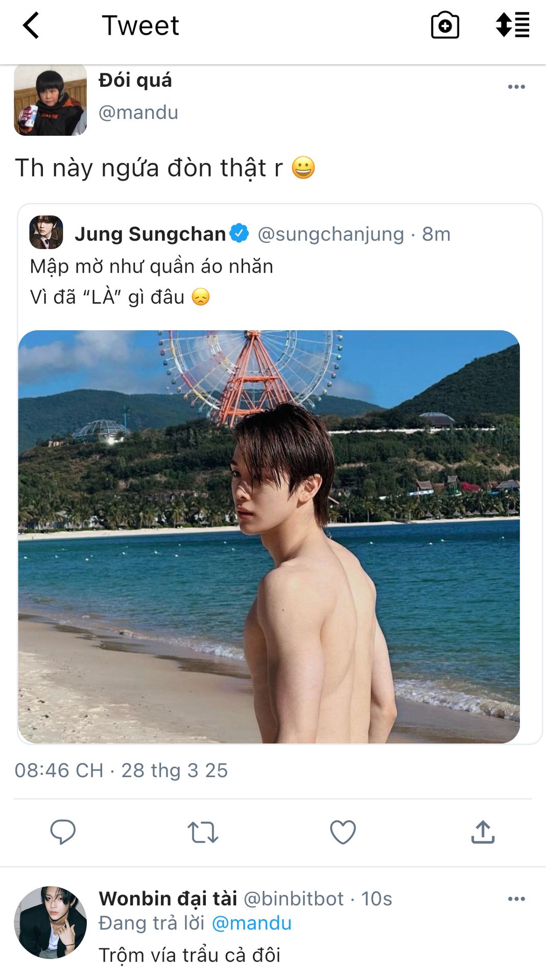Like the tweet with heart icon
The width and height of the screenshot is (546, 980).
343,832
